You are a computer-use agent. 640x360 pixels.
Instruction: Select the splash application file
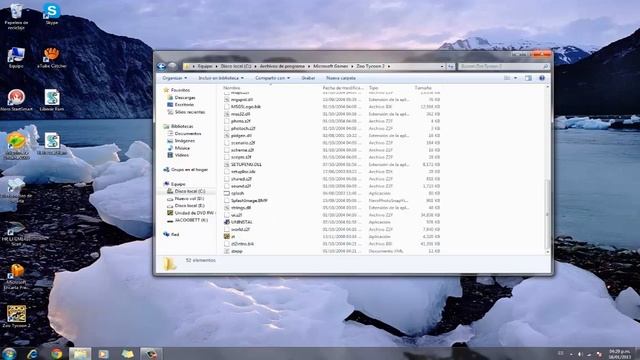(x=237, y=193)
